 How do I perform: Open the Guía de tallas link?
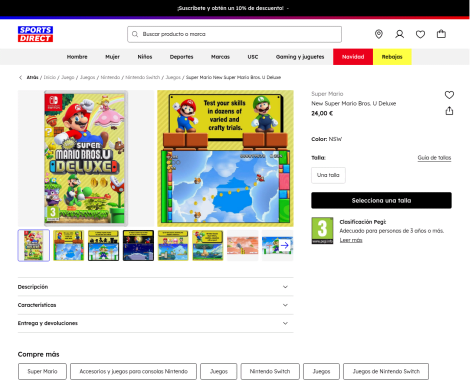pyautogui.click(x=434, y=158)
